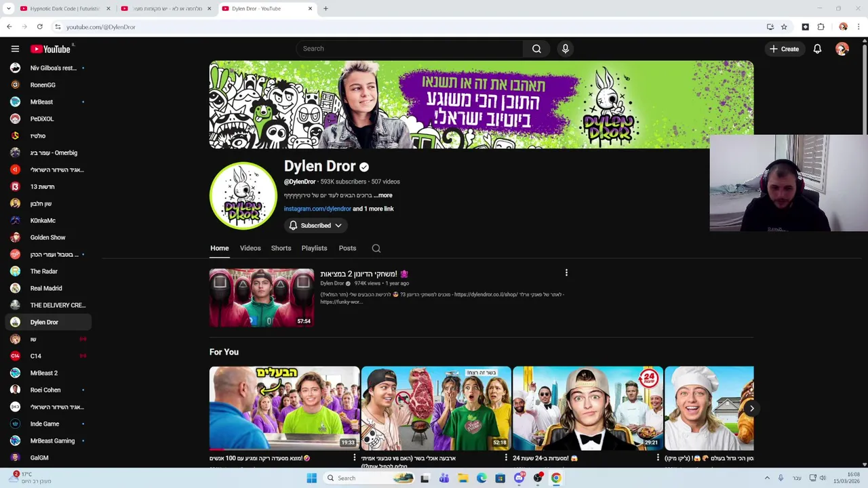This screenshot has height=488, width=868.
Task: Open the tab search dropdown in Chrome
Action: point(9,9)
